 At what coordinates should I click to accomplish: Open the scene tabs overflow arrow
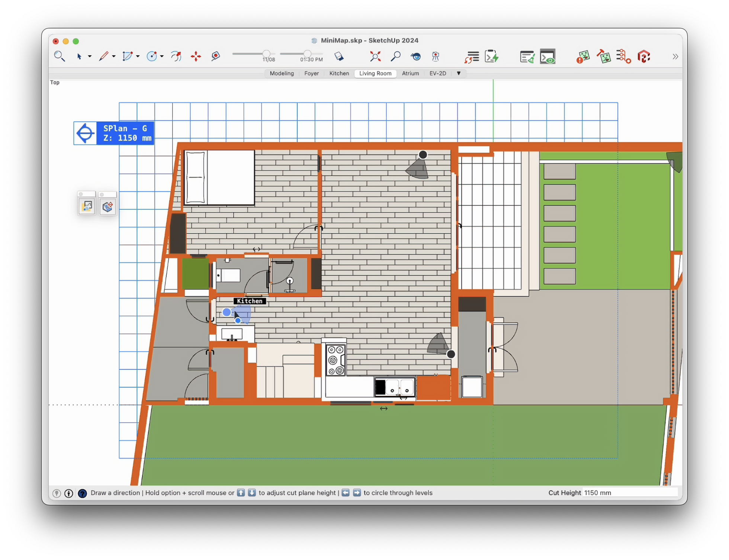click(459, 73)
